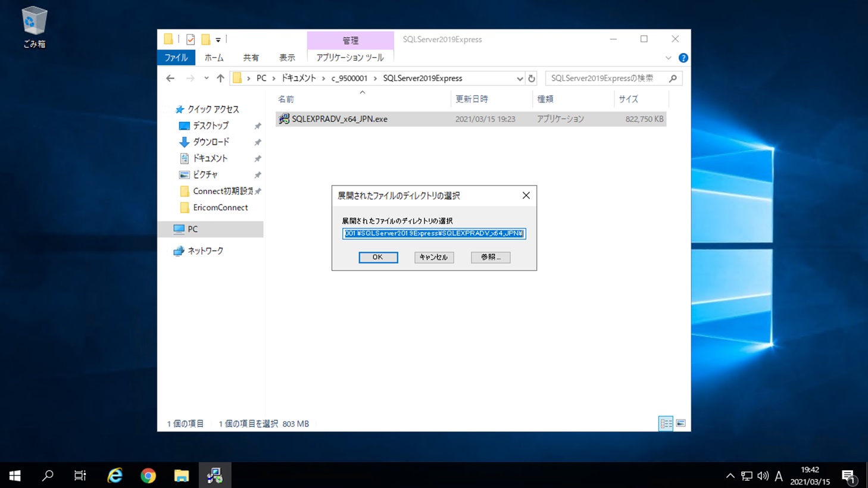
Task: Click the 参照... browse button
Action: point(490,257)
